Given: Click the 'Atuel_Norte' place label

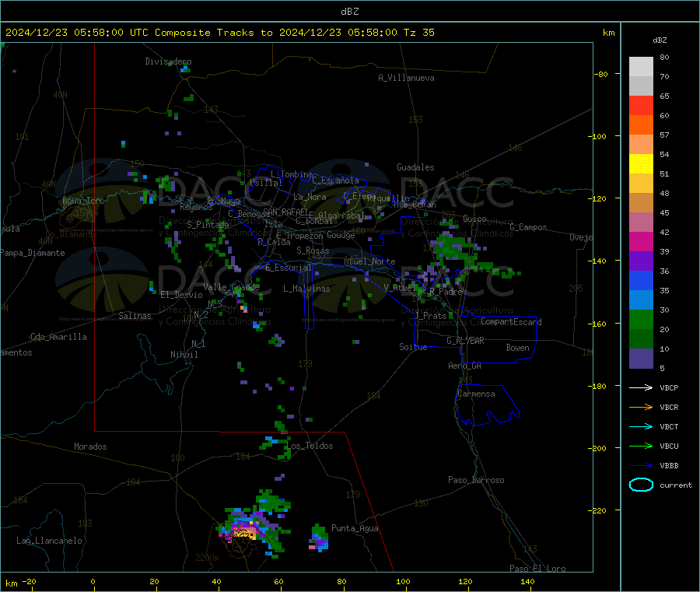Looking at the screenshot, I should pyautogui.click(x=369, y=261).
